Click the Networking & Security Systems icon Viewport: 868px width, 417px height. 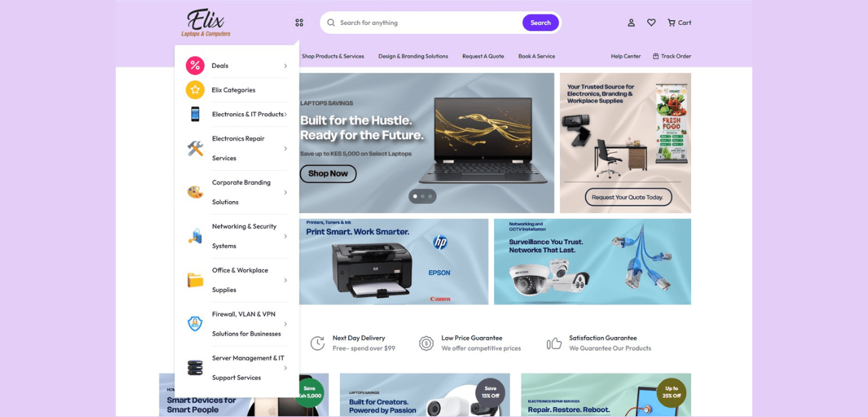pos(194,236)
